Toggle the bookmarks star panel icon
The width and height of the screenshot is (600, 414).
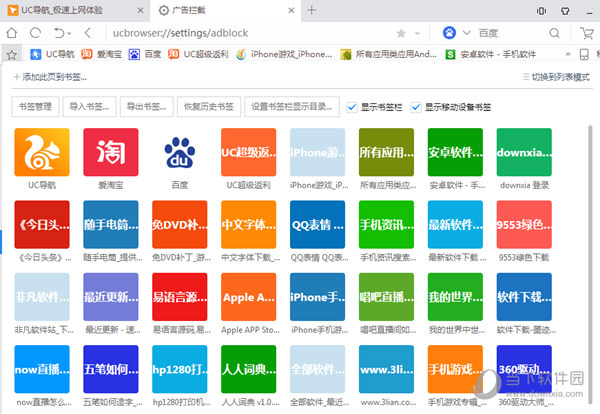point(11,55)
